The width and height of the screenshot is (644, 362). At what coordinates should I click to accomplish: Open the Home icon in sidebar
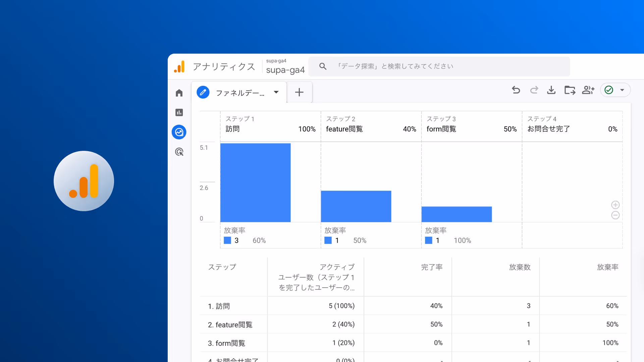179,93
